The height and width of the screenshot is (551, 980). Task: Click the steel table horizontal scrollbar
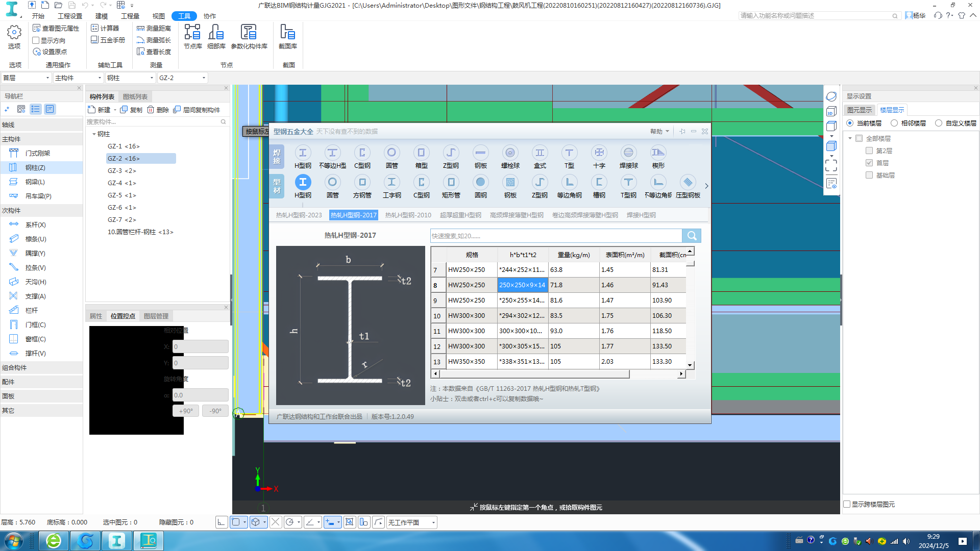click(534, 374)
